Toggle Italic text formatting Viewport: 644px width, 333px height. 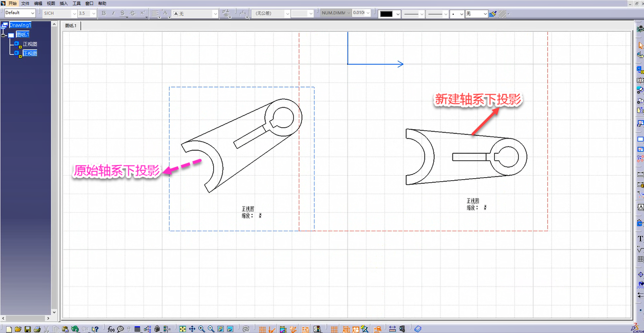[x=113, y=13]
